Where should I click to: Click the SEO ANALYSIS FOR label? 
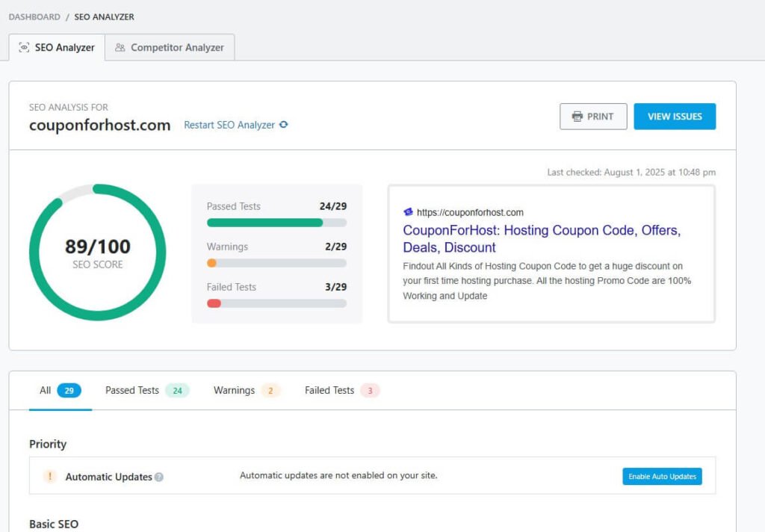69,107
